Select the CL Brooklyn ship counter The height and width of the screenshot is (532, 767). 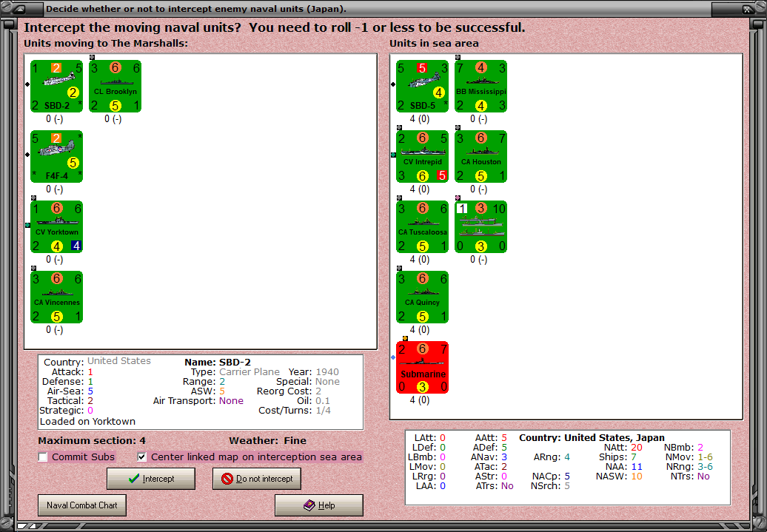(115, 86)
